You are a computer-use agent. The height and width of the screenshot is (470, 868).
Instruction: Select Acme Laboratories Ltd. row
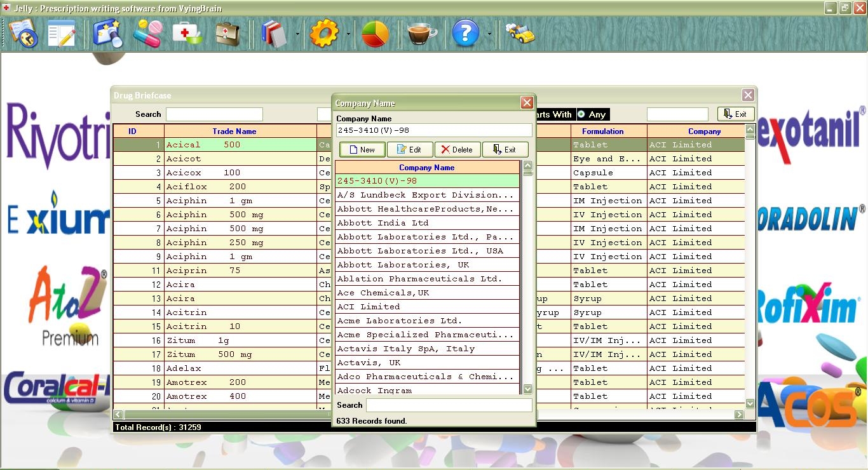tap(427, 321)
